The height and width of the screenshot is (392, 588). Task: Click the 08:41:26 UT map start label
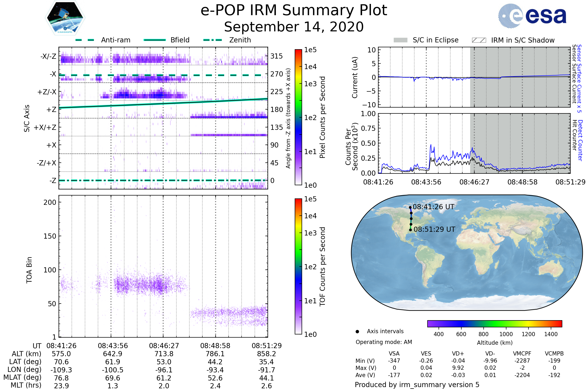(433, 207)
